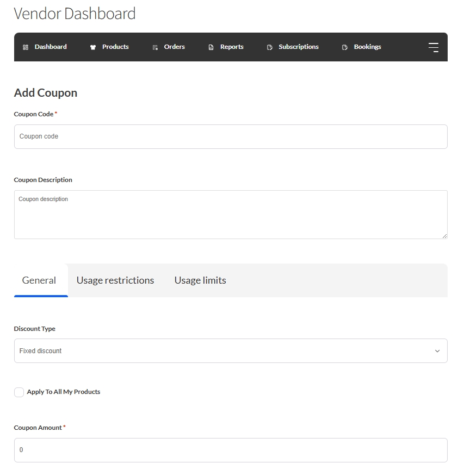Click the Products t-shirt icon

coord(93,47)
